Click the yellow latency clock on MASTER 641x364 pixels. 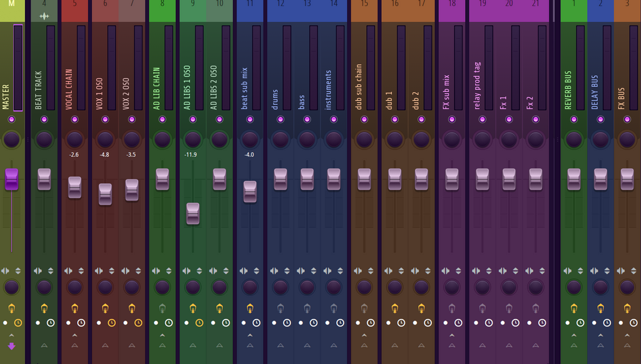[18, 323]
